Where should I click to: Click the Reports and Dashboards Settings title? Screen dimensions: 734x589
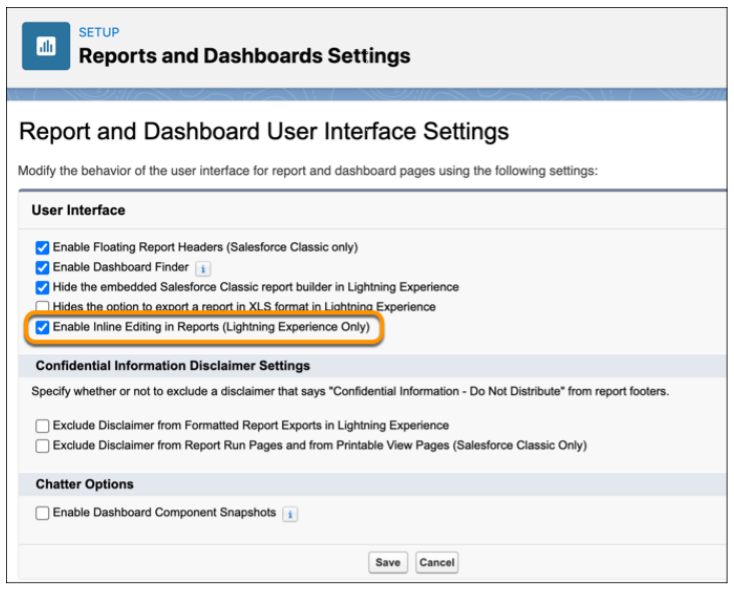click(244, 56)
